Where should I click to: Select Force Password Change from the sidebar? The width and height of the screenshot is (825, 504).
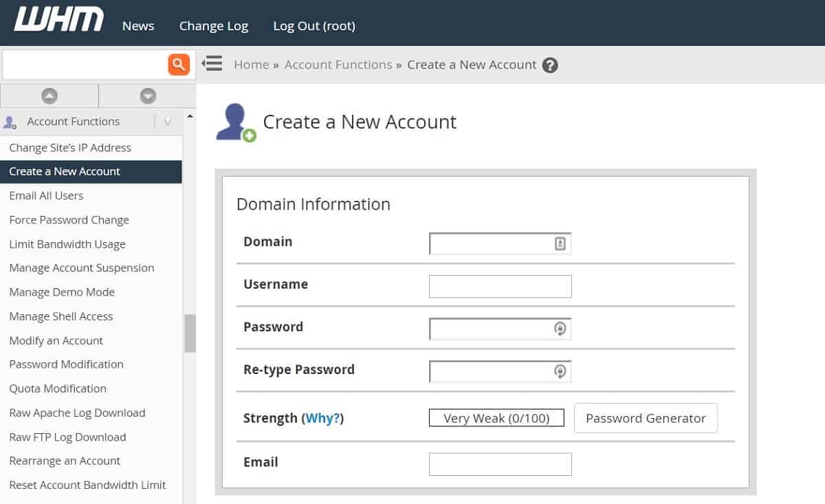click(69, 219)
